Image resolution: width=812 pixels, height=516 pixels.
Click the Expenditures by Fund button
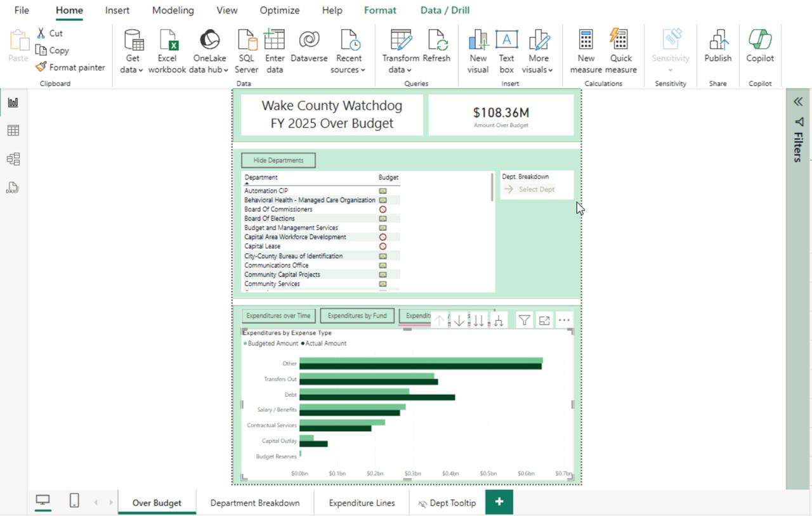pyautogui.click(x=357, y=316)
